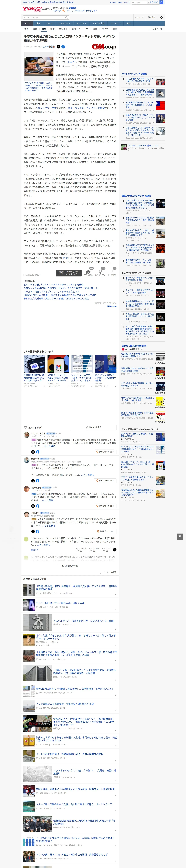Open related article about ビル・ゲイツ Ctrl+Alt+Delete
186x868 pixels.
(54, 285)
